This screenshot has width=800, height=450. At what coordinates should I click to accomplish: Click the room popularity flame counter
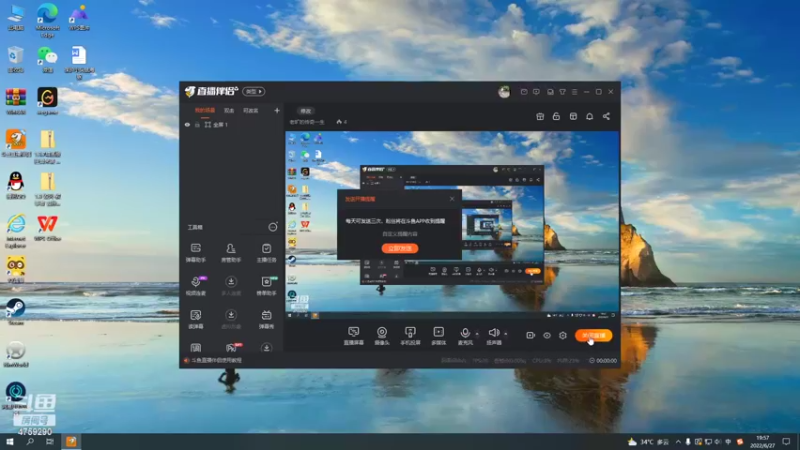pos(341,122)
